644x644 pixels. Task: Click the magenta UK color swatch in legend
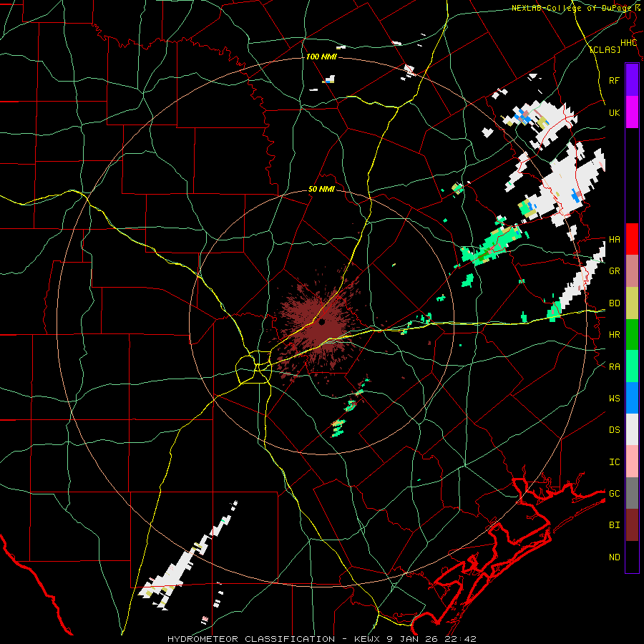[x=632, y=112]
